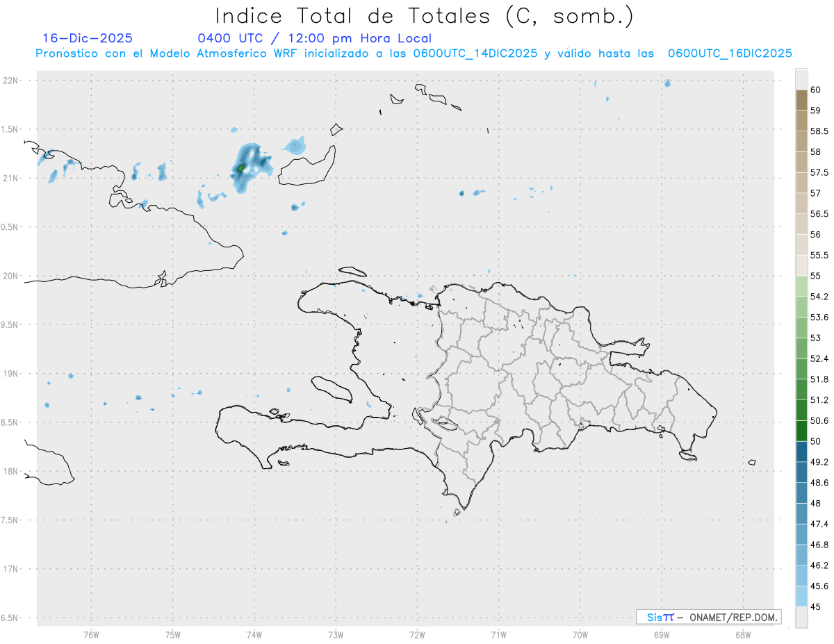Click the '75W' longitude label
This screenshot has height=644, width=834.
pos(173,634)
